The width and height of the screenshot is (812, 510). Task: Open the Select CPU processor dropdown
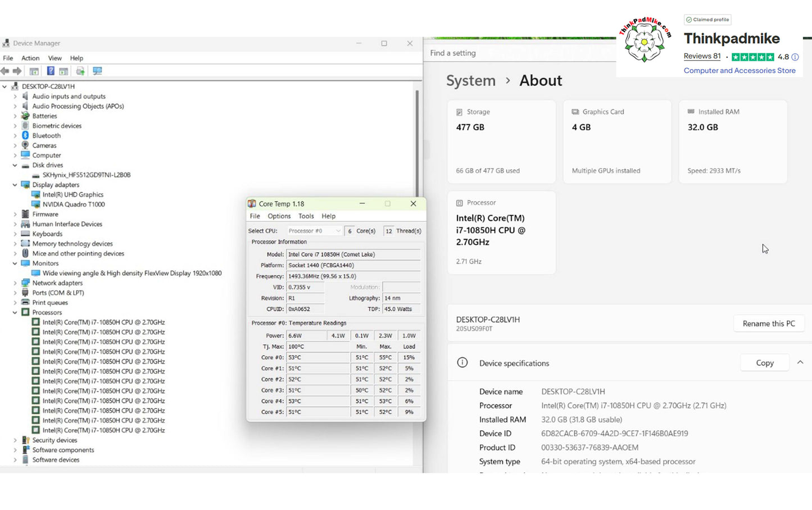click(314, 231)
